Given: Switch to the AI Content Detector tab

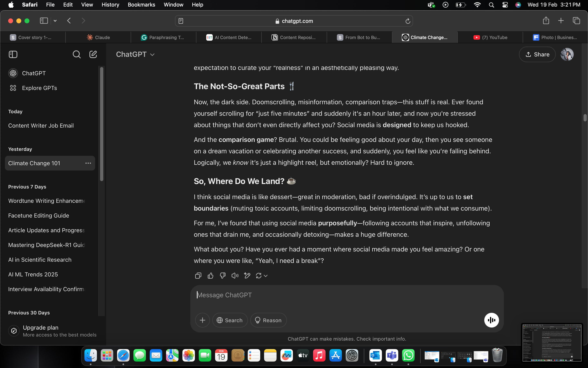Looking at the screenshot, I should [x=229, y=37].
